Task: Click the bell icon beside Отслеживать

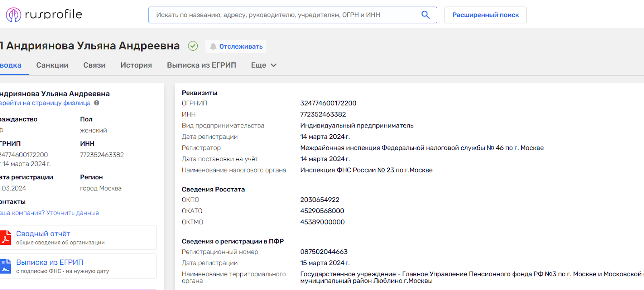Action: tap(213, 46)
